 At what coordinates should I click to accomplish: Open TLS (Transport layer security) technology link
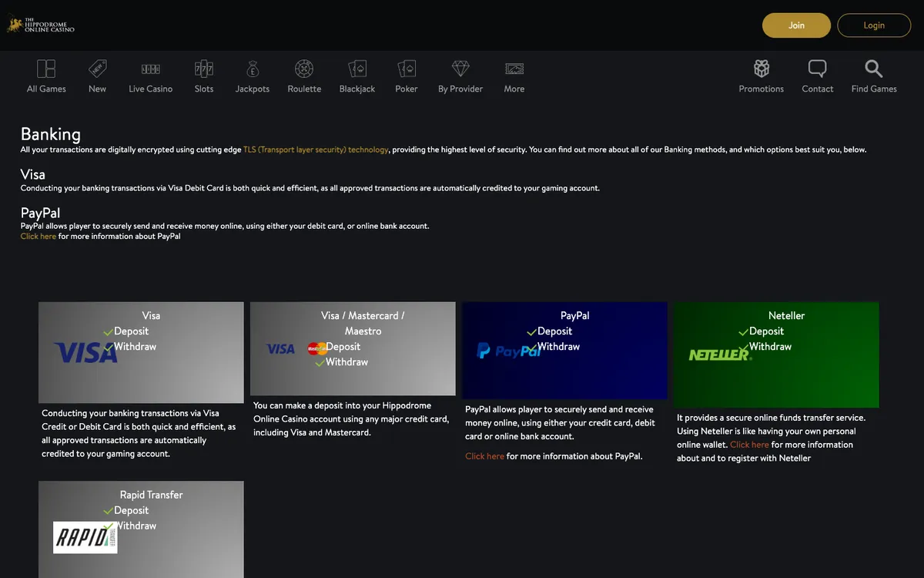pyautogui.click(x=316, y=150)
